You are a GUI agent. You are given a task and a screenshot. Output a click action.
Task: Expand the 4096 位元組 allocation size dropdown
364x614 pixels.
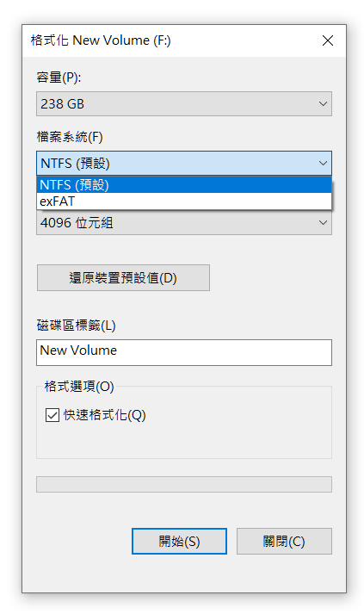(184, 223)
